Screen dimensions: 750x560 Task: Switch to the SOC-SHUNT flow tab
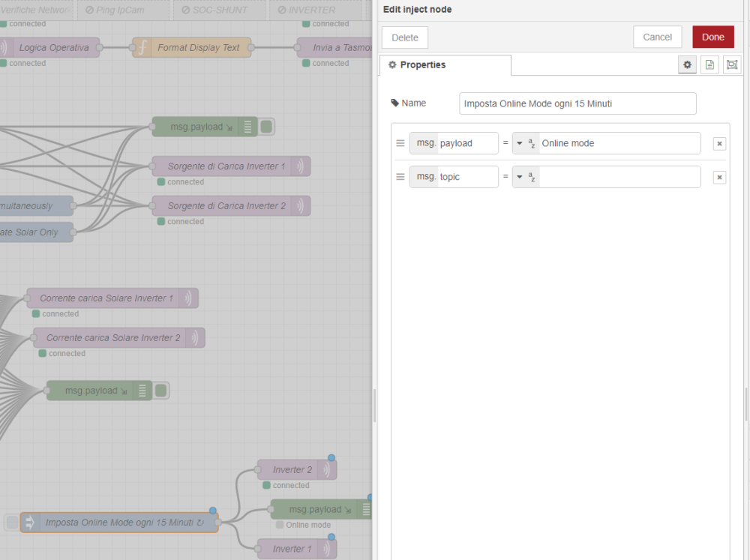219,10
